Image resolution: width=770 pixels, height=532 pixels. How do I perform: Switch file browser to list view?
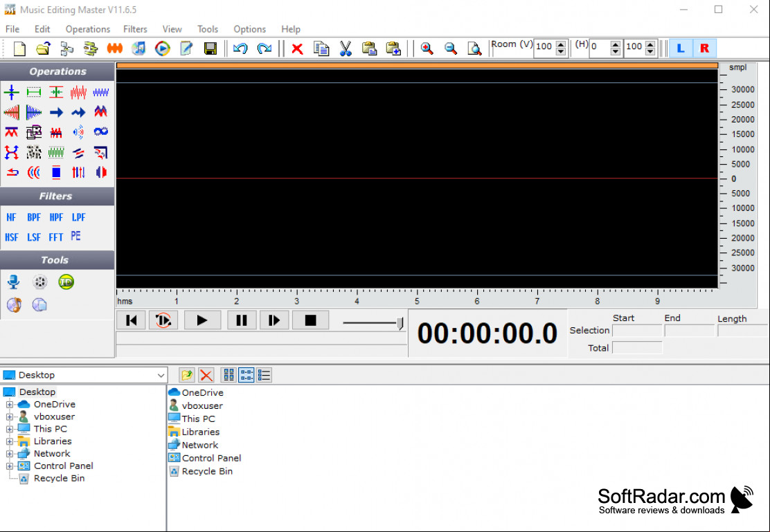click(265, 375)
